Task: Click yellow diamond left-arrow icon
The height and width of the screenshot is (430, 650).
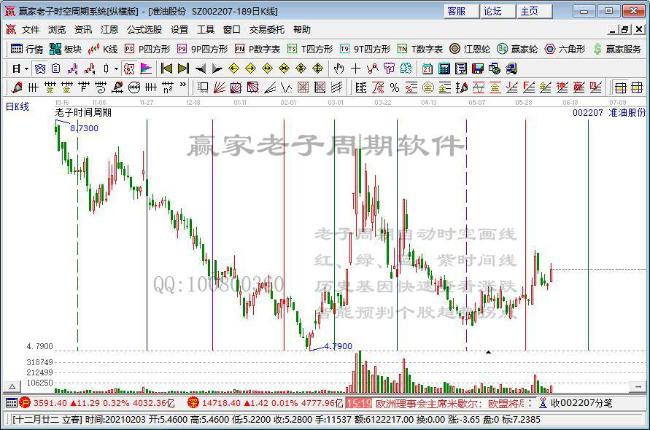Action: (x=234, y=68)
